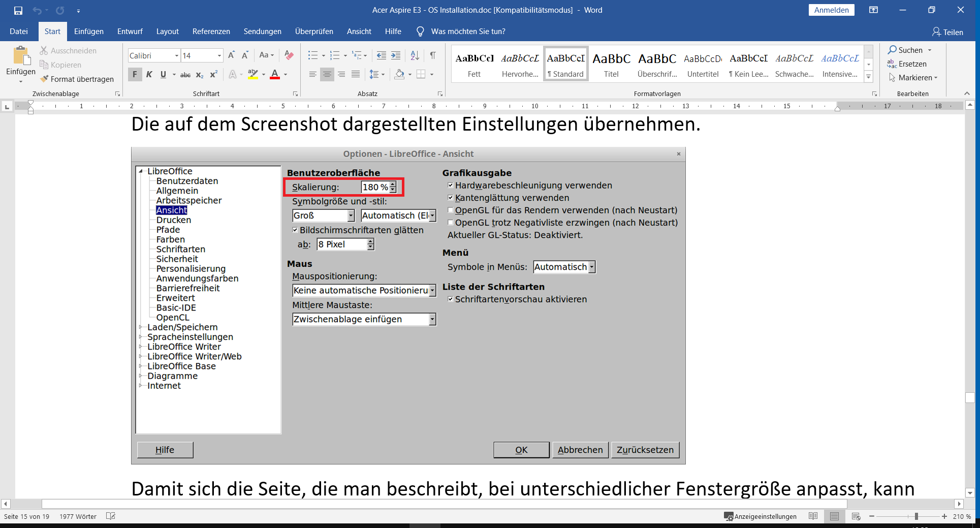Apply paragraph shading with paint bucket

pos(399,74)
